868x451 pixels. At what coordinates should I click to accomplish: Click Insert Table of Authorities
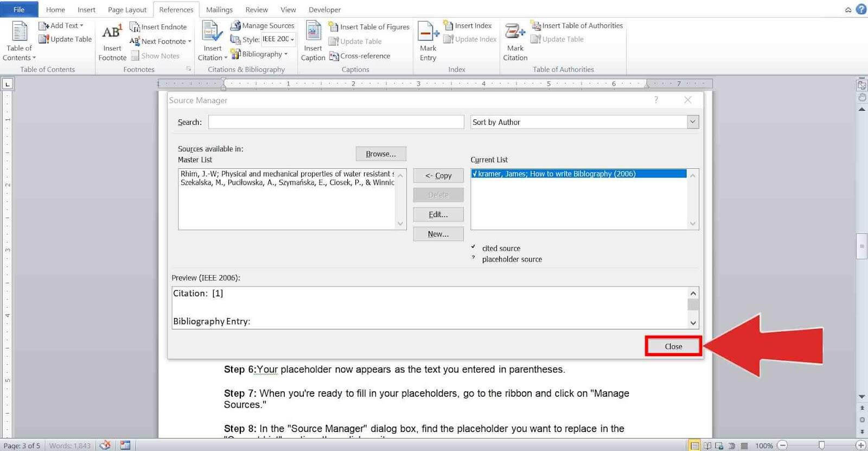tap(577, 26)
